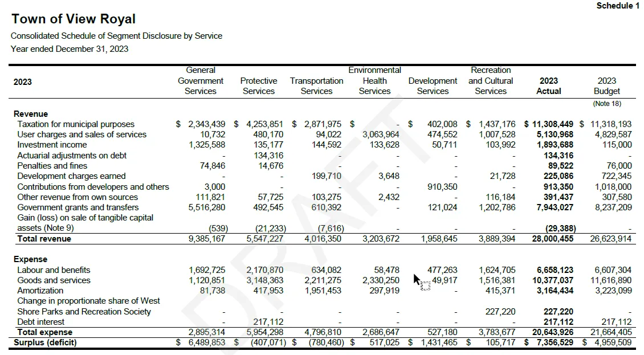Click the 'Surplus (deficit)' row label
This screenshot has width=644, height=355.
pos(45,342)
